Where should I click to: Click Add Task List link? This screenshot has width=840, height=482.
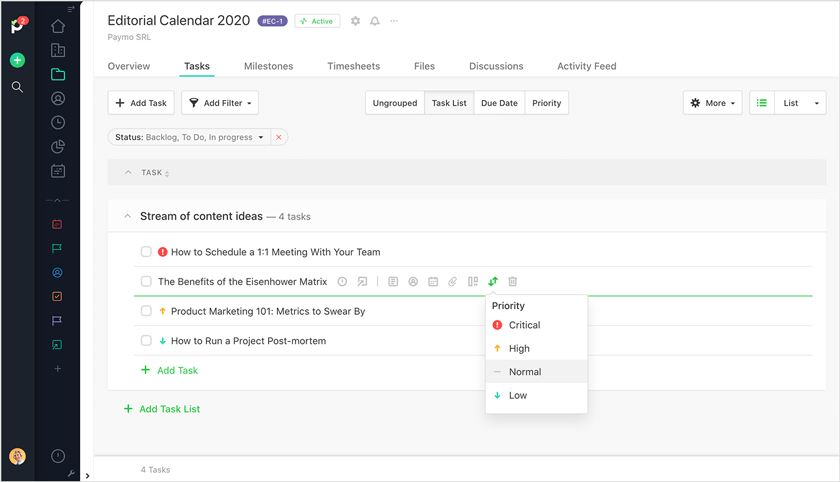(x=162, y=409)
